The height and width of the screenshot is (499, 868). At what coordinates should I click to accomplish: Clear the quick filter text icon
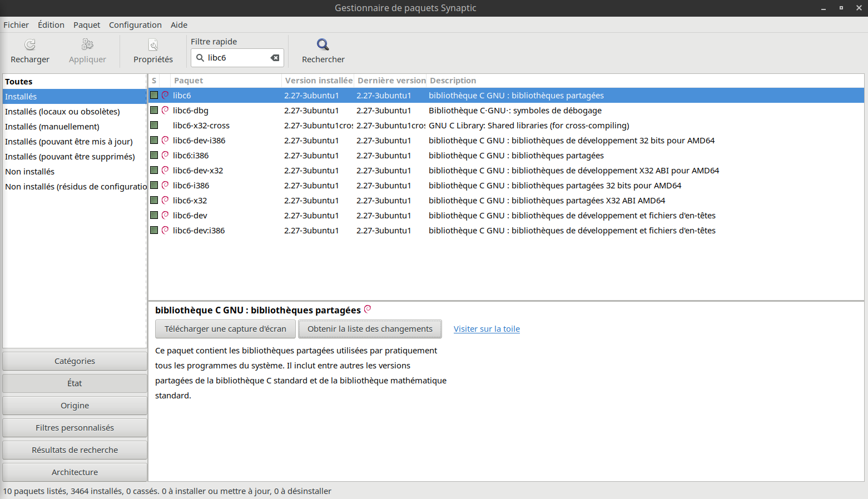(275, 58)
